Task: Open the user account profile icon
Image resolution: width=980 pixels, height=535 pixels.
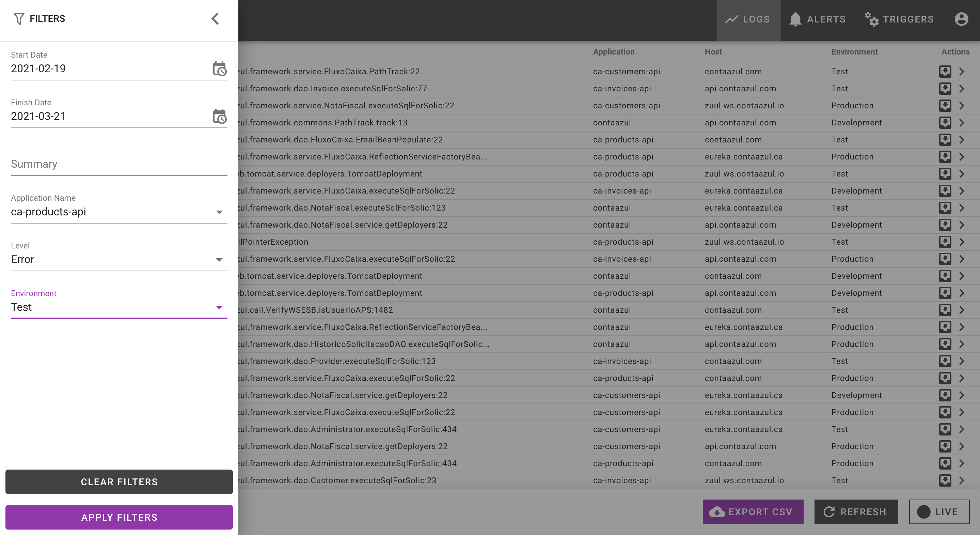Action: [961, 19]
